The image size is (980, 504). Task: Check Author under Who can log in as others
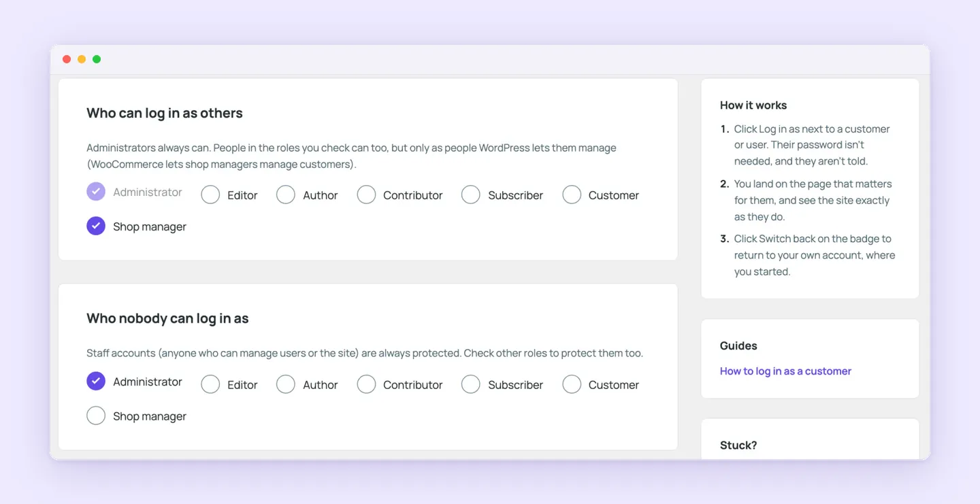pyautogui.click(x=286, y=195)
